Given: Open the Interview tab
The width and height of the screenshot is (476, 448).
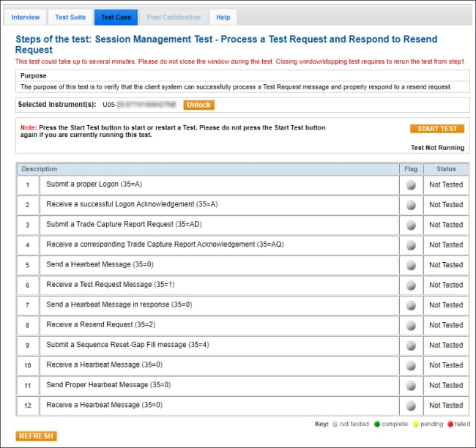Looking at the screenshot, I should click(x=26, y=17).
